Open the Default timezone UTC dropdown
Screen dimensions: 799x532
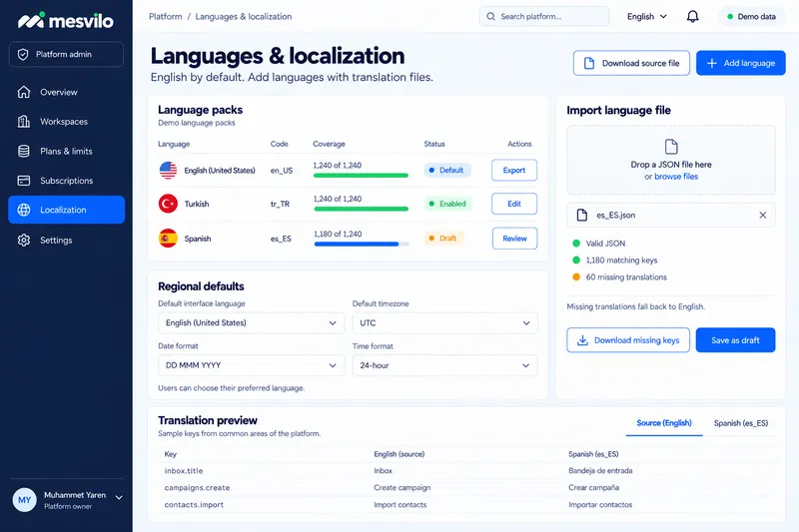444,322
